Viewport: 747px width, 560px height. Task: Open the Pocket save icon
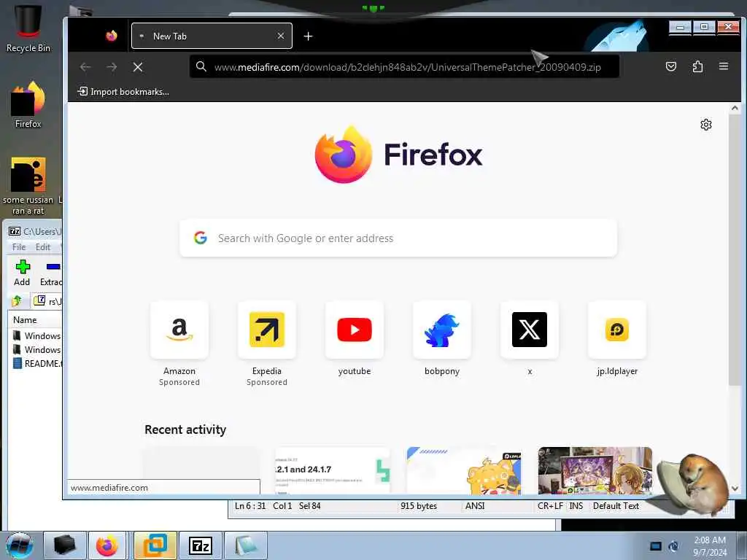pos(671,66)
